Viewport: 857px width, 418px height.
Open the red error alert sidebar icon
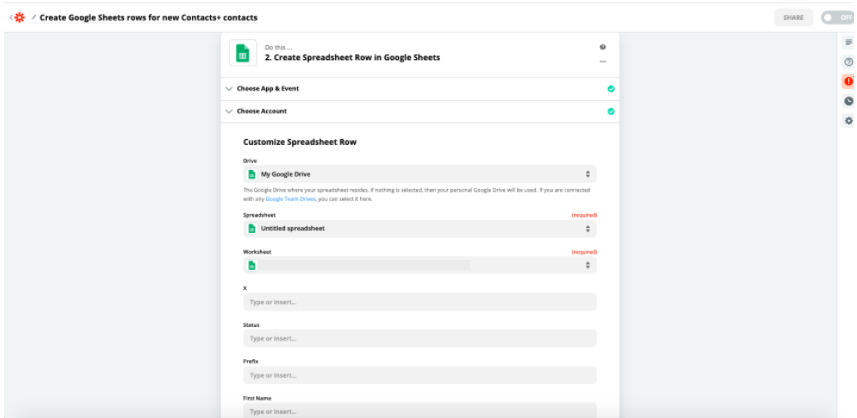click(x=848, y=81)
